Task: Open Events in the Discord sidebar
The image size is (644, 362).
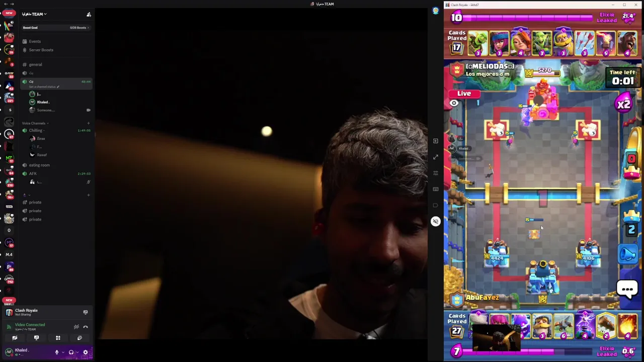Action: pyautogui.click(x=35, y=41)
